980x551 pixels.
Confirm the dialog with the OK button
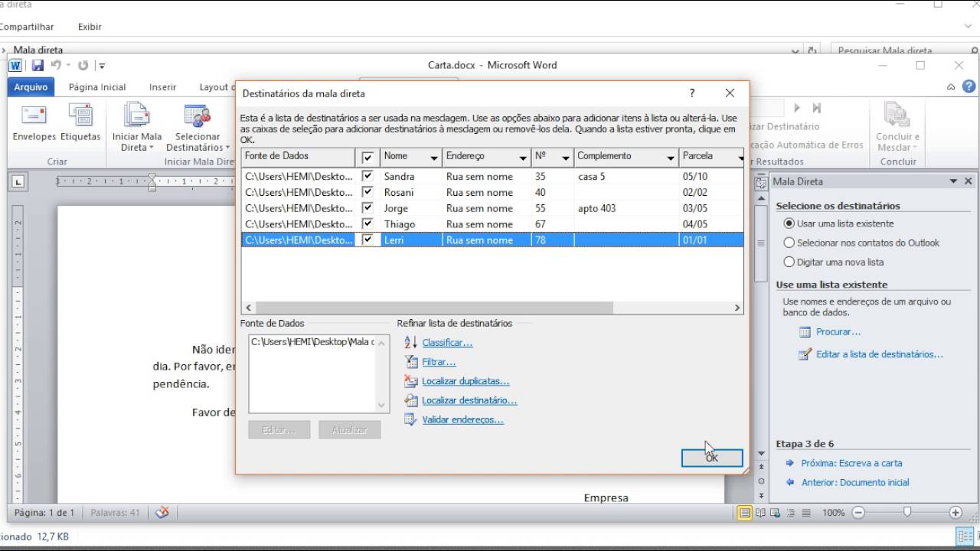pos(712,458)
